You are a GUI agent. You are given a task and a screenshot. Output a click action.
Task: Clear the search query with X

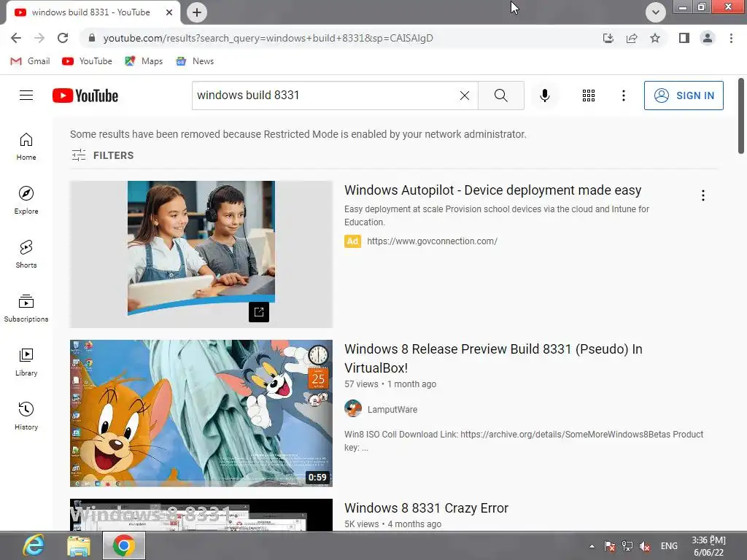(x=465, y=96)
